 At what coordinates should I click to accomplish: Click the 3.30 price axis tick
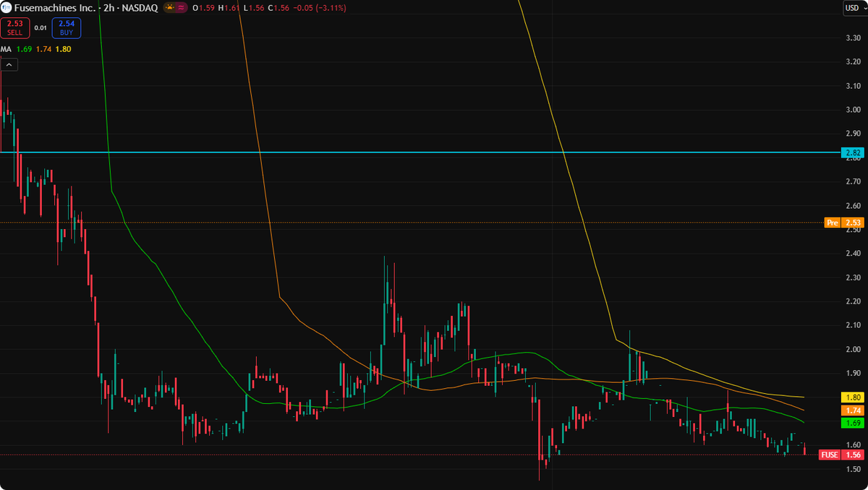853,38
